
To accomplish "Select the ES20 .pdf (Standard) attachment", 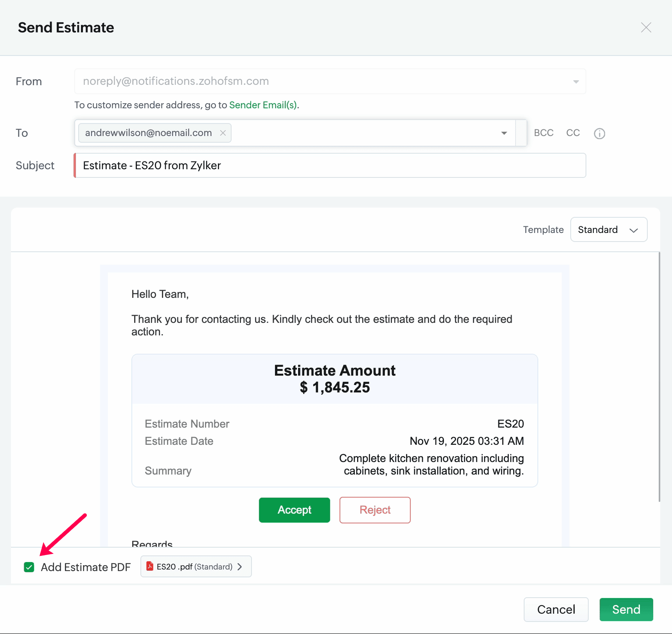I will (194, 566).
